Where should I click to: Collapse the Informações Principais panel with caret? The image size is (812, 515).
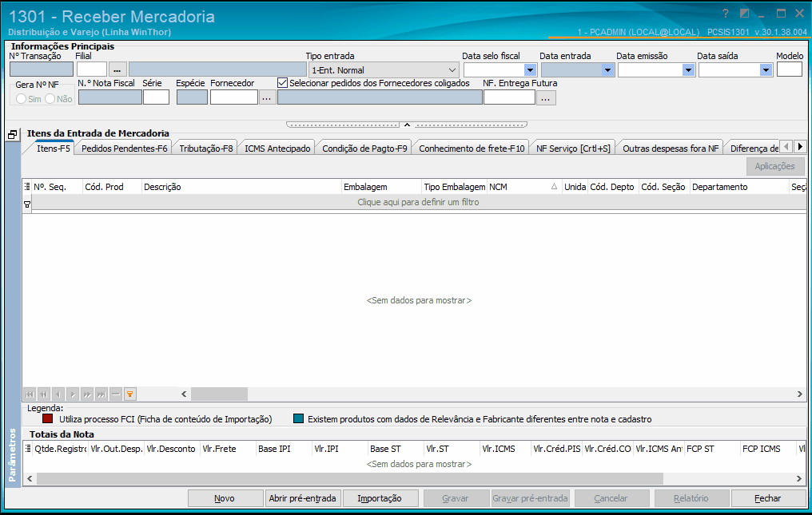coord(407,125)
